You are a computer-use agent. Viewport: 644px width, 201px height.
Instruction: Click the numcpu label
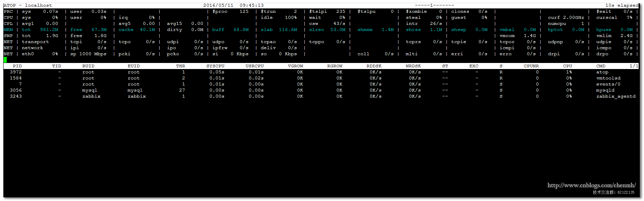pos(557,24)
